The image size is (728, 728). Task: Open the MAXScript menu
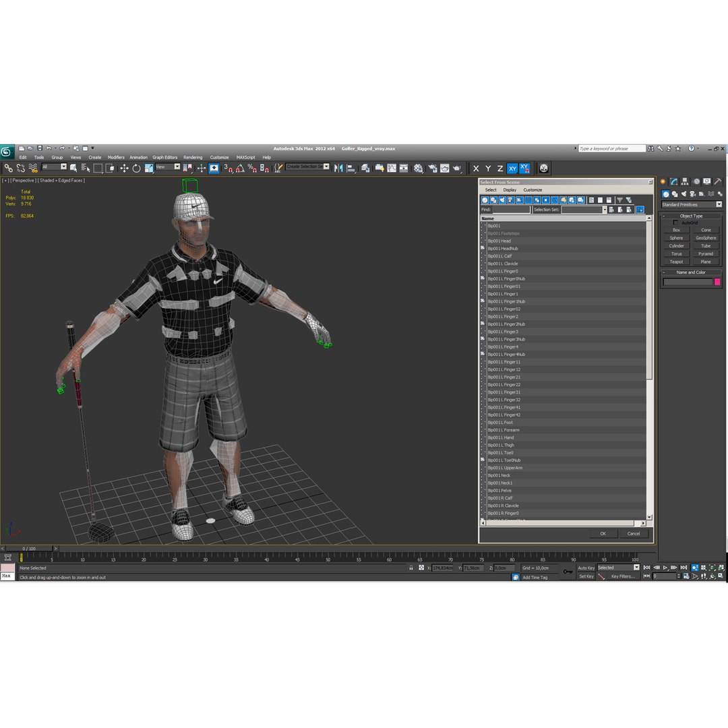tap(245, 157)
